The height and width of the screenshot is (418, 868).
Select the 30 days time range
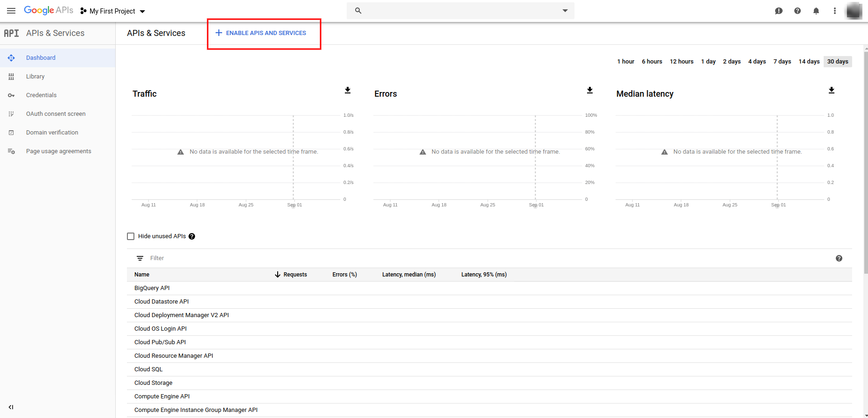(x=838, y=62)
